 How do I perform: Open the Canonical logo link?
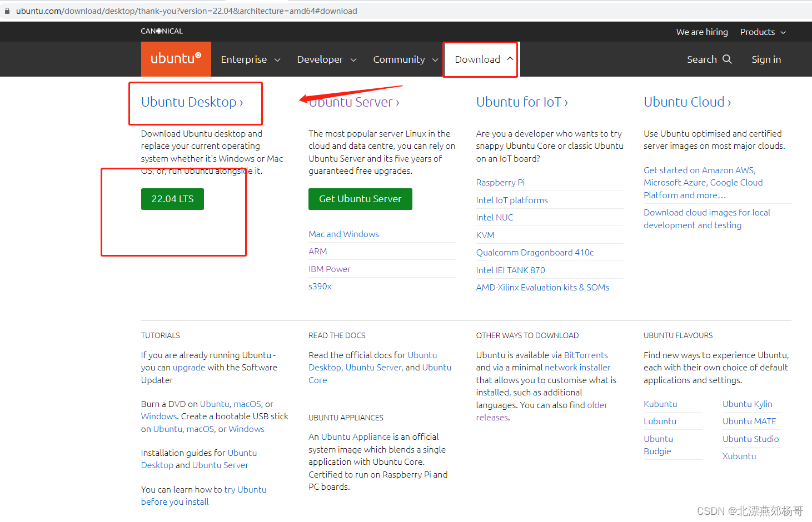[x=162, y=31]
